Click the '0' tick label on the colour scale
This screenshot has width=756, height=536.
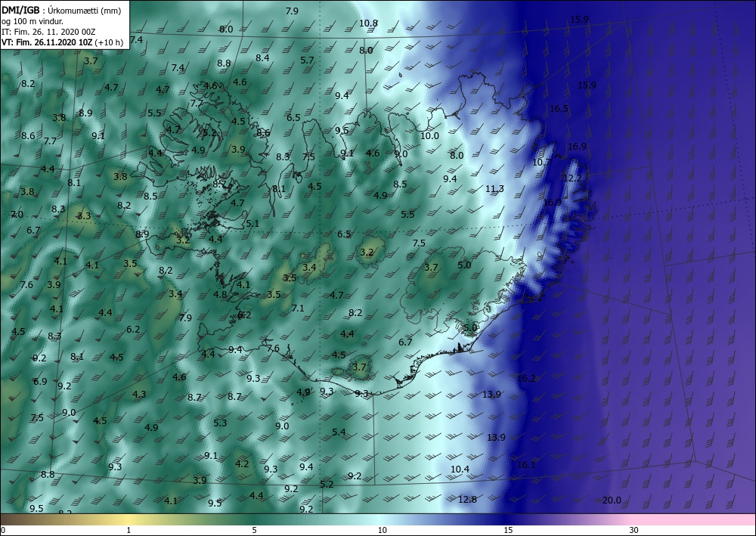(x=3, y=530)
